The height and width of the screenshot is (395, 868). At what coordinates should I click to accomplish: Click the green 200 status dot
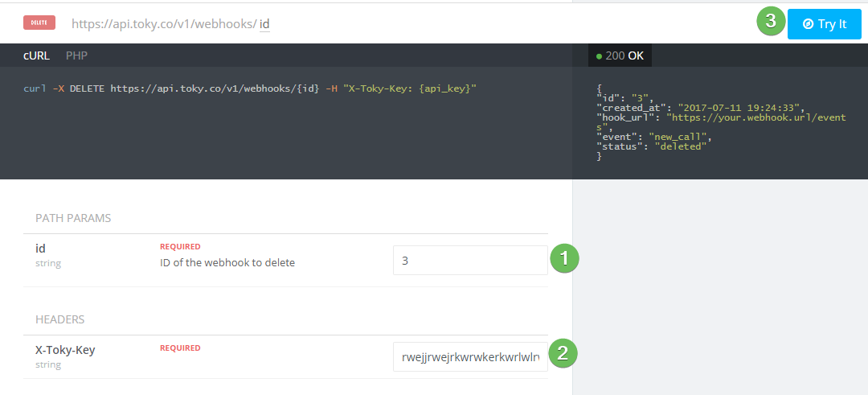599,56
